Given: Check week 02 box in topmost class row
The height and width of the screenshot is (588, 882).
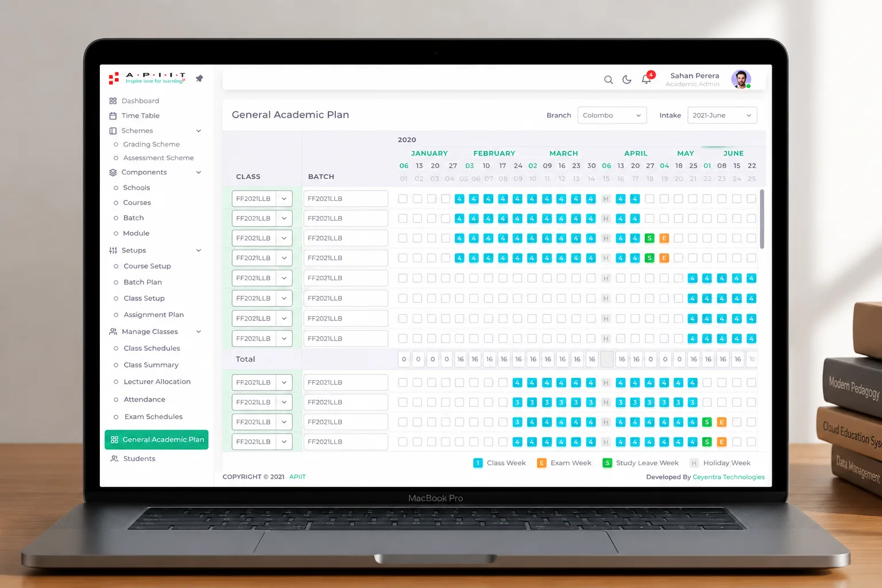Looking at the screenshot, I should pos(417,199).
